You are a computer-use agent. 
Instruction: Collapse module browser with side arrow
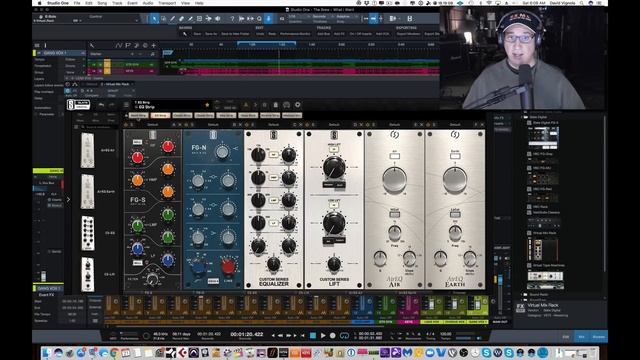coord(68,200)
